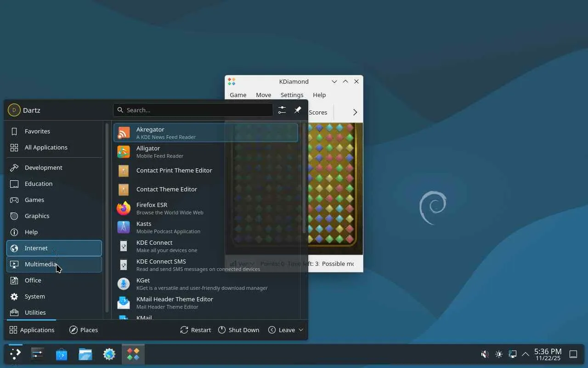Click the application list scrollbar
Screen dimensions: 588x368
[x=304, y=178]
